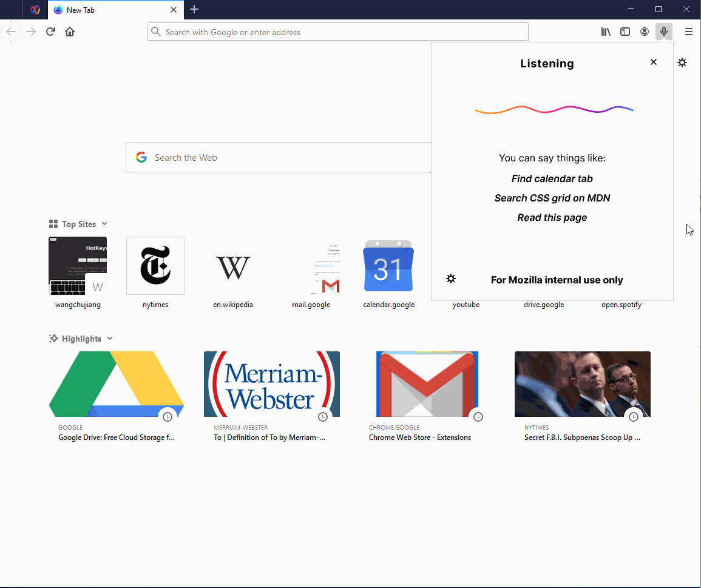Viewport: 701px width, 588px height.
Task: Open the Secret F.B.I. Subpoenas nytimes card
Action: (x=583, y=397)
